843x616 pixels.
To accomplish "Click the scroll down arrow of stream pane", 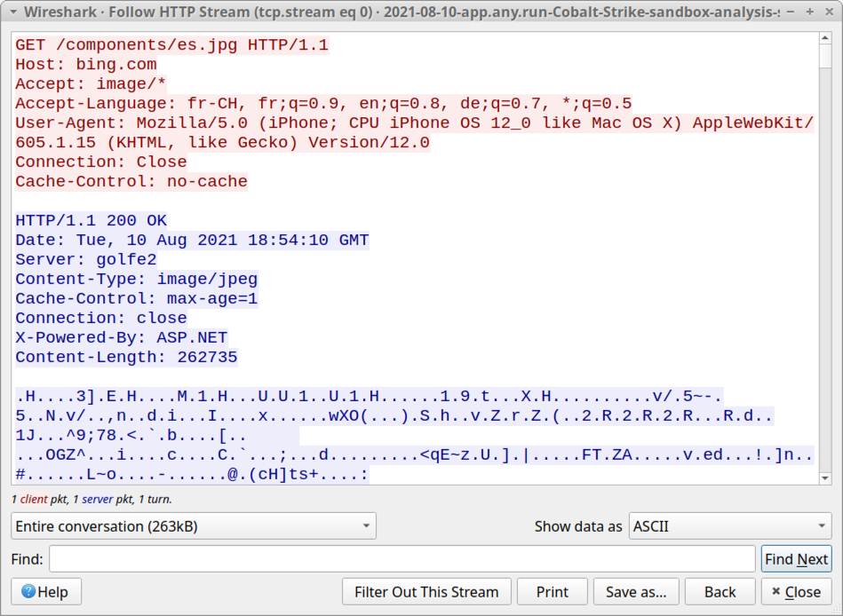I will [825, 478].
